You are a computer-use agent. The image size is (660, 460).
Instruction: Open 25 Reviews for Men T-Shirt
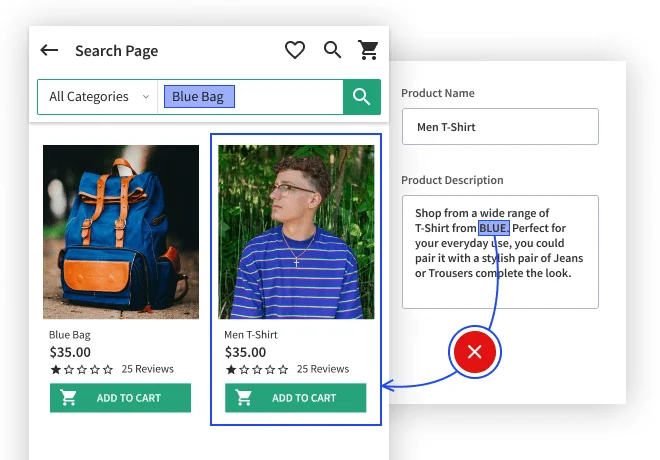(323, 369)
